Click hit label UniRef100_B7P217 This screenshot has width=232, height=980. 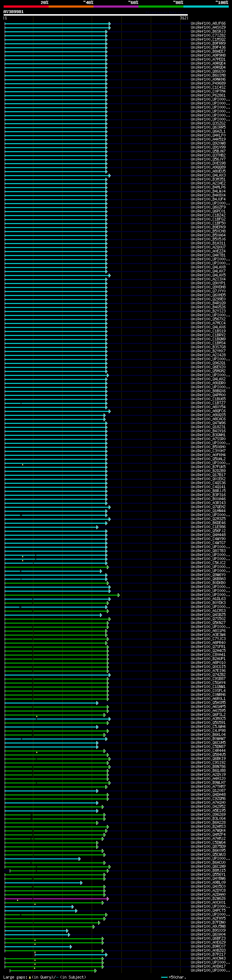[x=208, y=955]
